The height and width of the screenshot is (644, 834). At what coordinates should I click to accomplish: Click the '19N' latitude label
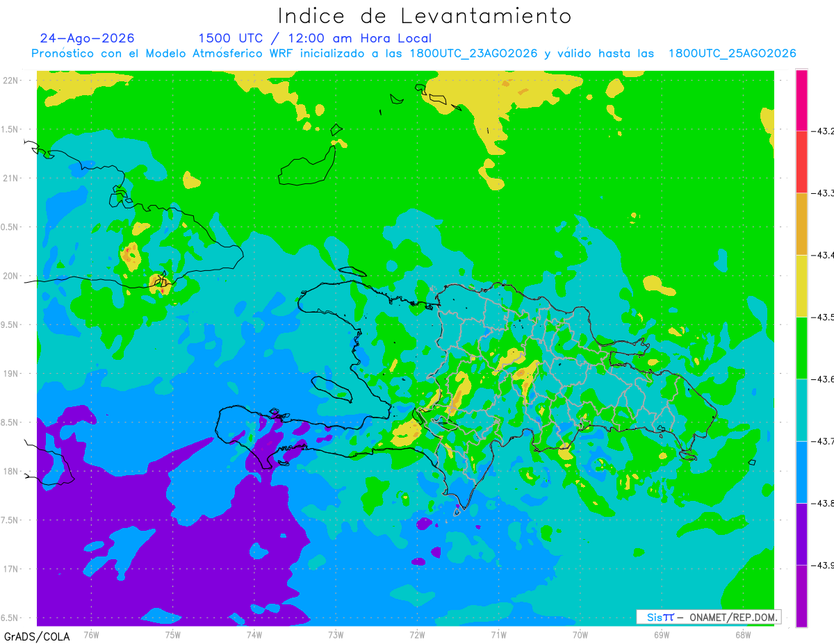[10, 374]
